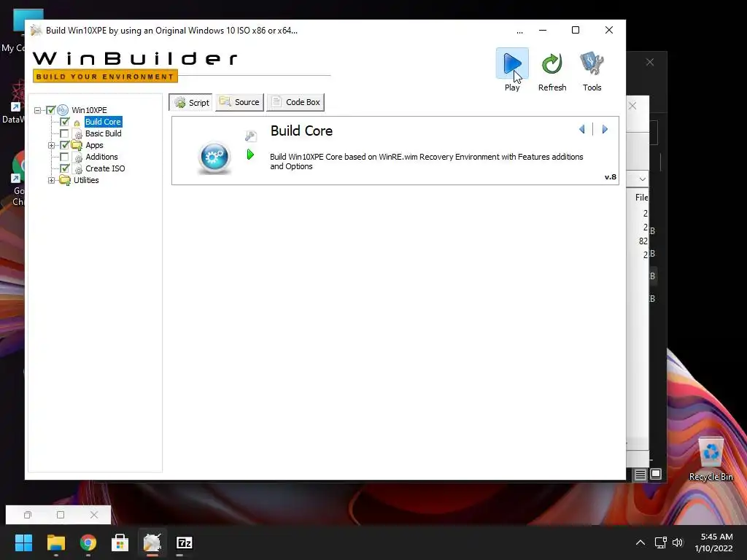Select Build Core in the tree
This screenshot has height=560, width=747.
click(103, 122)
